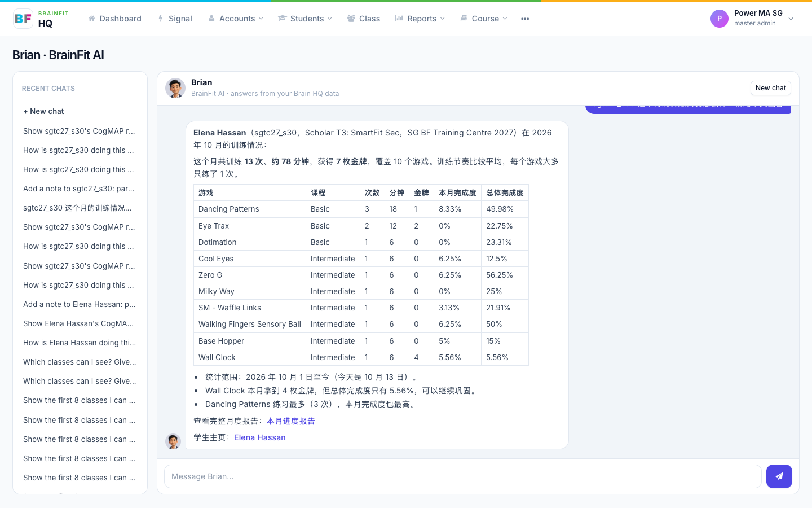Focus the Message Brian input field
Screen dimensions: 812x508
[x=463, y=476]
